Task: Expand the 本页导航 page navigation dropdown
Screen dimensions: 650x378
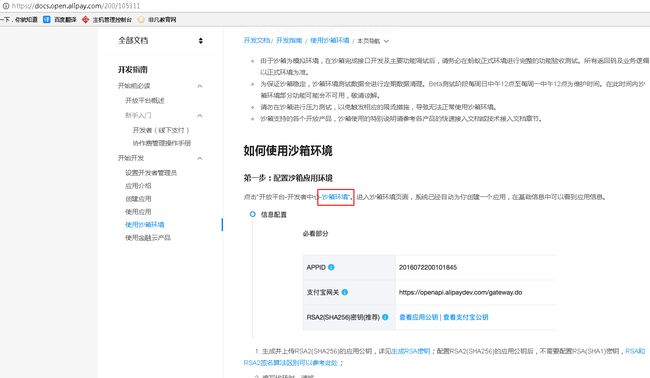Action: click(x=373, y=41)
